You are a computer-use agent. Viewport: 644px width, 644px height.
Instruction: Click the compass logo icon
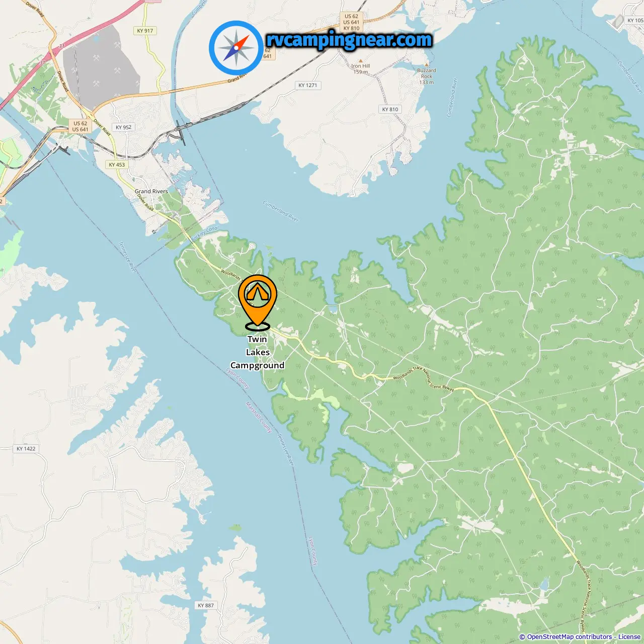(236, 48)
